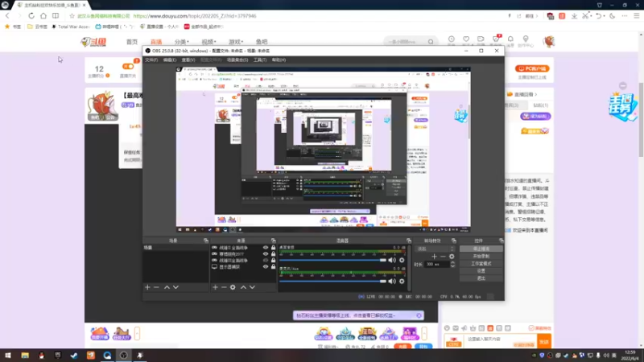Mute the Desktop Audio speaker icon
This screenshot has height=362, width=644.
coord(392,260)
